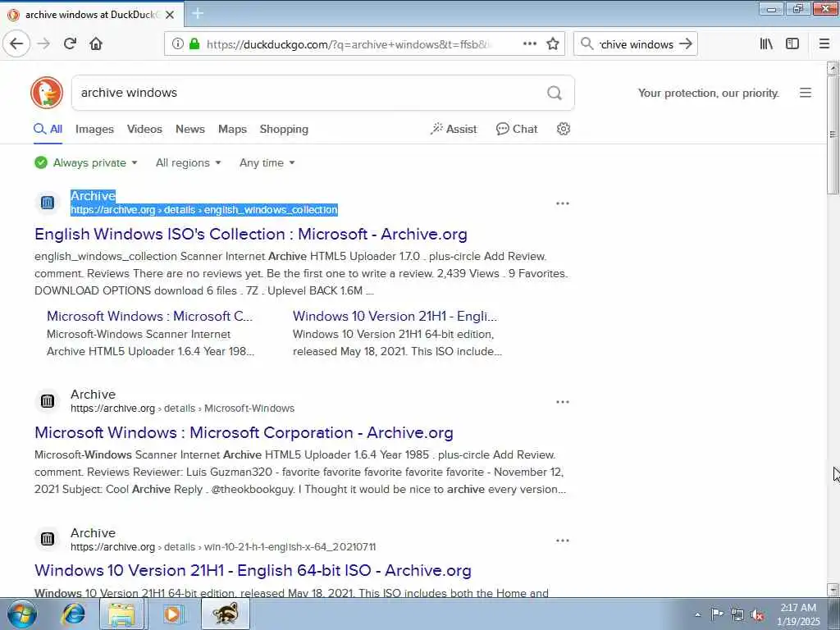Image resolution: width=840 pixels, height=630 pixels.
Task: Open the Firefox Library icon
Action: (x=766, y=43)
